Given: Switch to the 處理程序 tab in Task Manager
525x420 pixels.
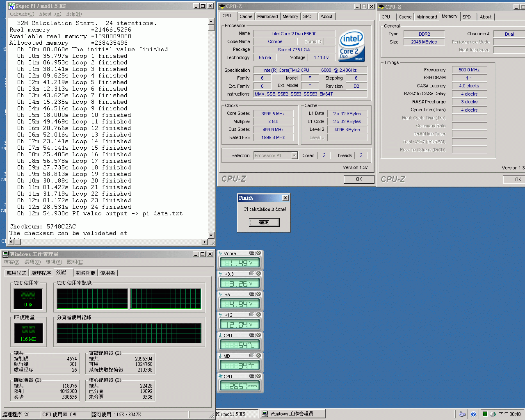Looking at the screenshot, I should 41,273.
